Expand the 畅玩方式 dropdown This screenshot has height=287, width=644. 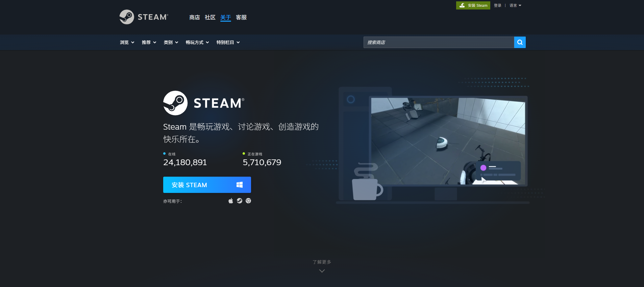(x=197, y=42)
